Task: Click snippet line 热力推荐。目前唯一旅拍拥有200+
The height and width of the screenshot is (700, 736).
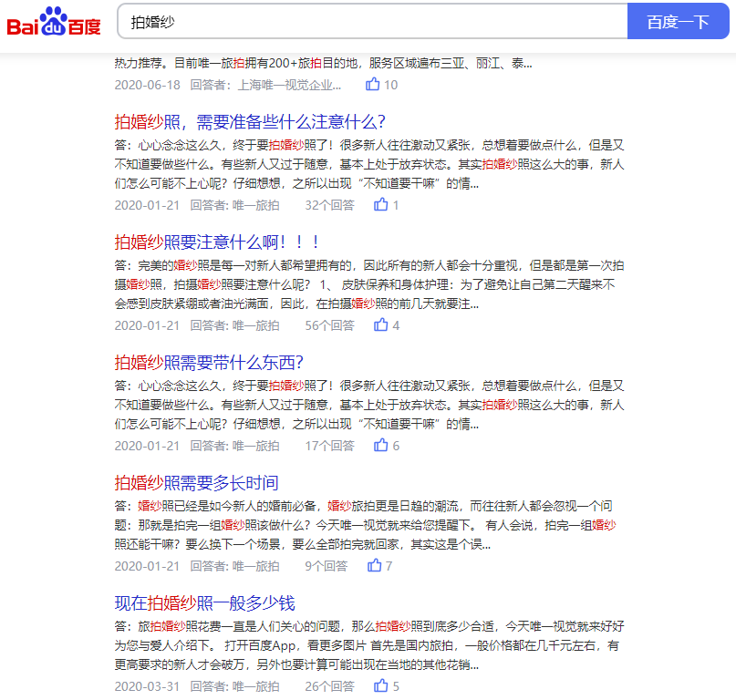Action: (324, 63)
